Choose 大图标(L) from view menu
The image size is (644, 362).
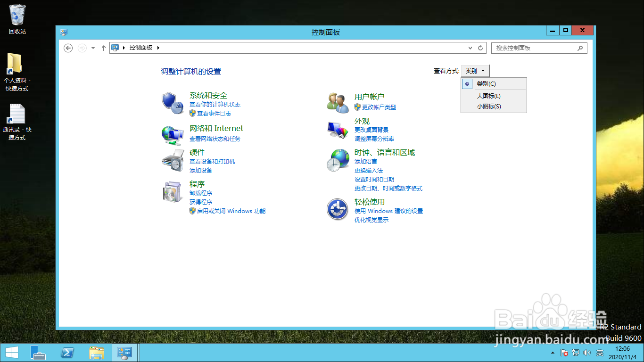coord(494,96)
